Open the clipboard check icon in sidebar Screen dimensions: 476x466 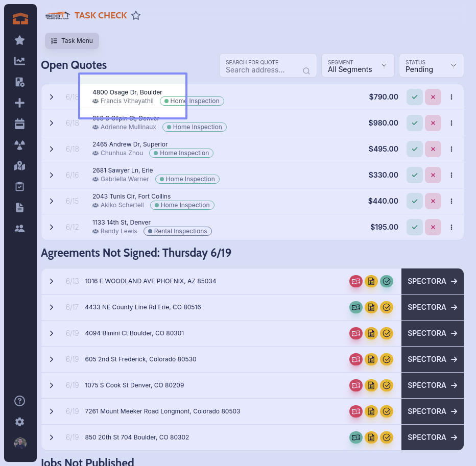coord(20,187)
